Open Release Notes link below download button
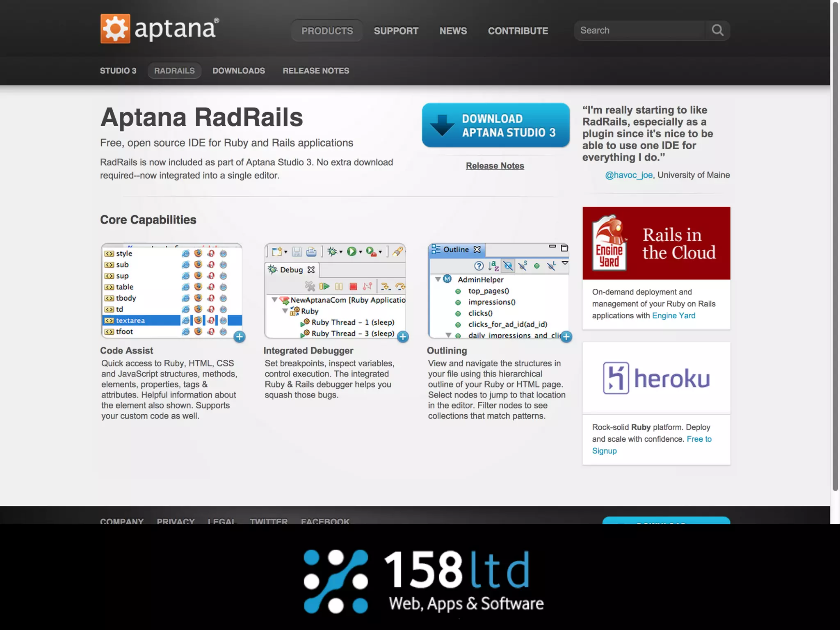The height and width of the screenshot is (630, 840). tap(495, 166)
